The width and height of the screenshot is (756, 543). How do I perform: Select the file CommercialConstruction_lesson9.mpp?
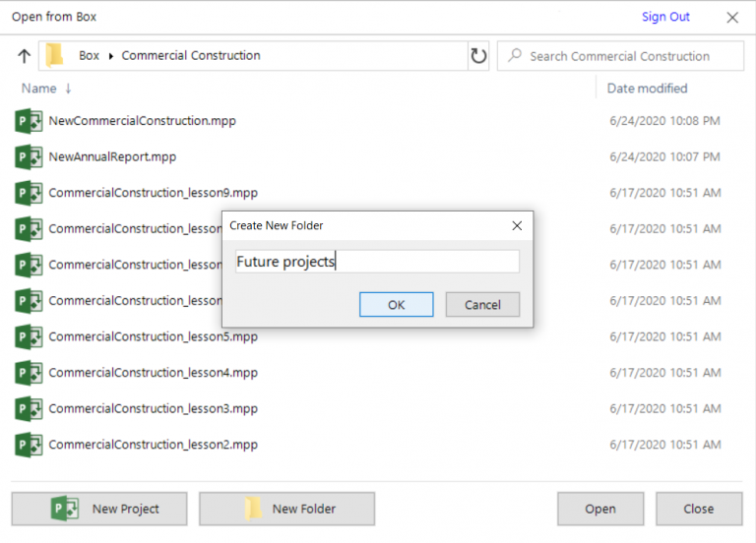154,193
